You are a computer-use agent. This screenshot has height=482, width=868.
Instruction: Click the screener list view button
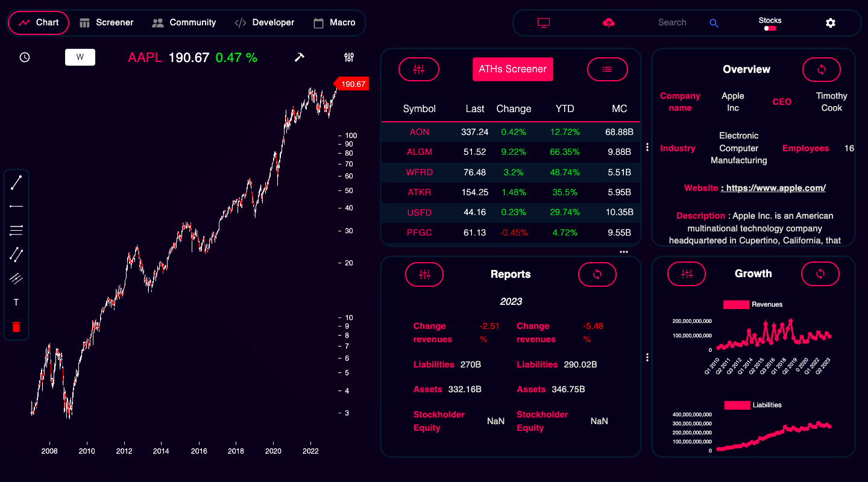(x=607, y=69)
